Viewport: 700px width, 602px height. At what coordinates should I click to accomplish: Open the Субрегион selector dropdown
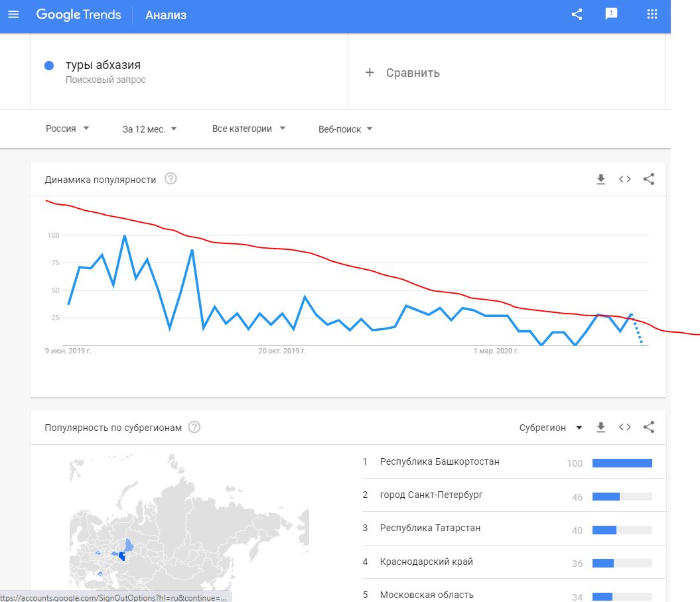click(550, 428)
